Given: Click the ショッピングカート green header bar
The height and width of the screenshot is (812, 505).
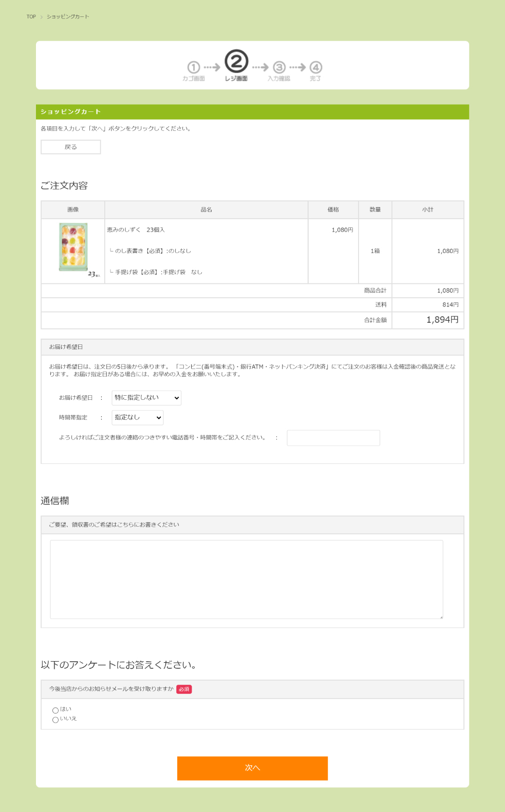Looking at the screenshot, I should pos(252,112).
